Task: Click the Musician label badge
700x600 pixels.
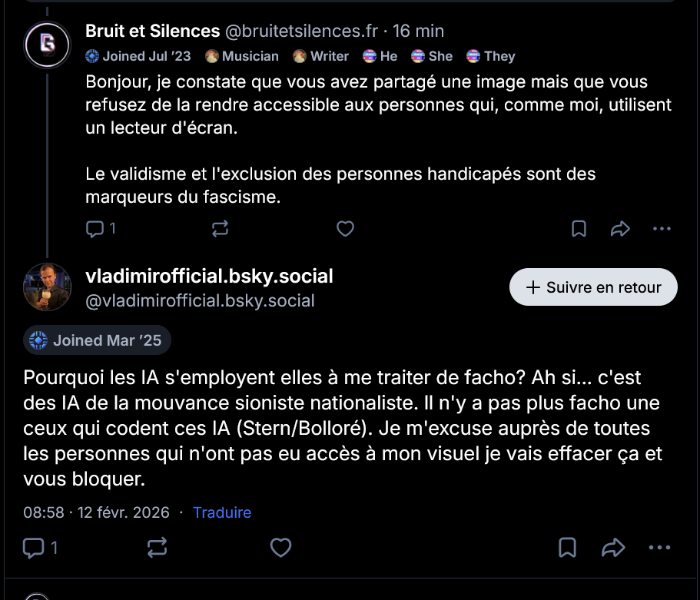Action: pos(243,56)
